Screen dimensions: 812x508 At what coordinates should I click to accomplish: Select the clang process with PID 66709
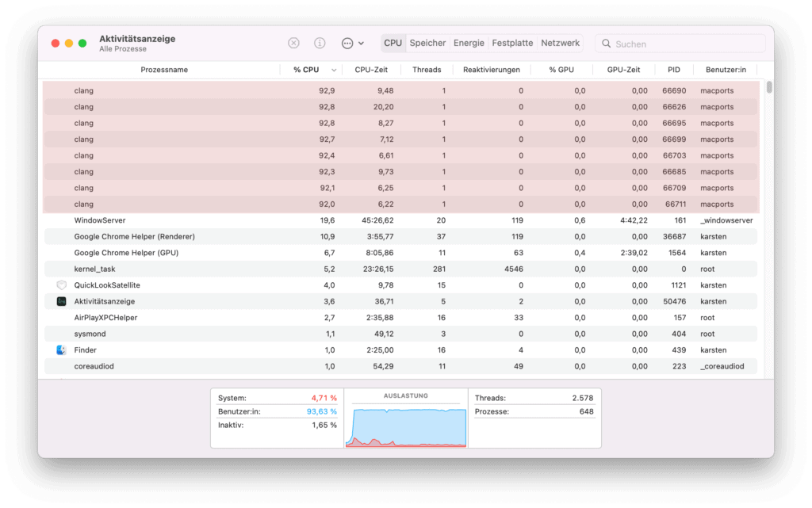pyautogui.click(x=400, y=188)
